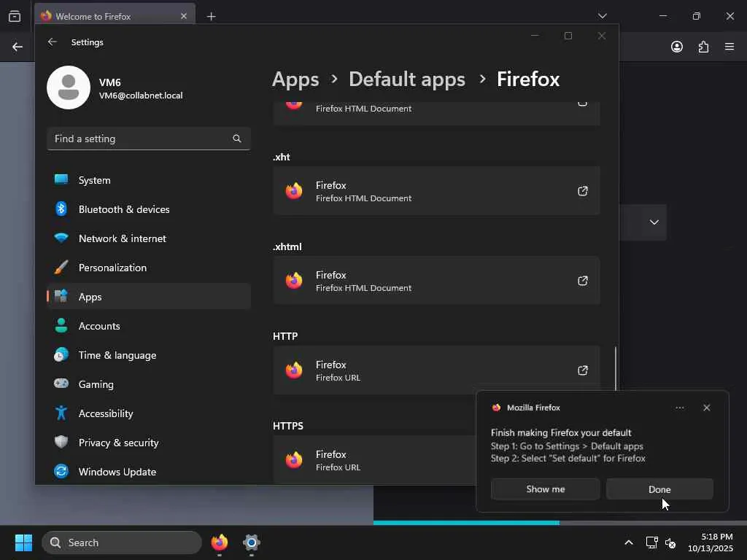
Task: Navigate to Default apps in the breadcrumb
Action: tap(407, 79)
